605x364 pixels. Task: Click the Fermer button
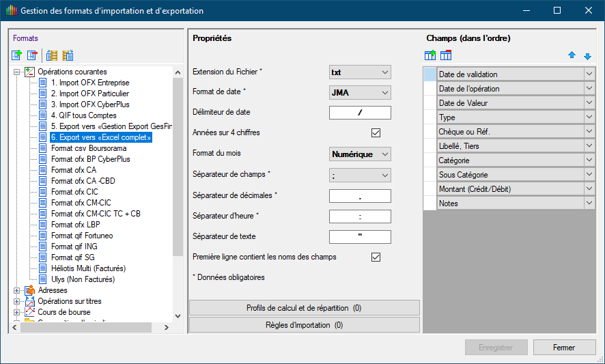(x=564, y=347)
